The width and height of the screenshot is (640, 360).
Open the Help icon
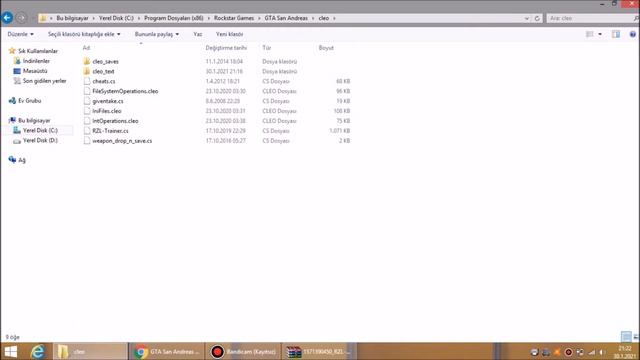(x=633, y=34)
